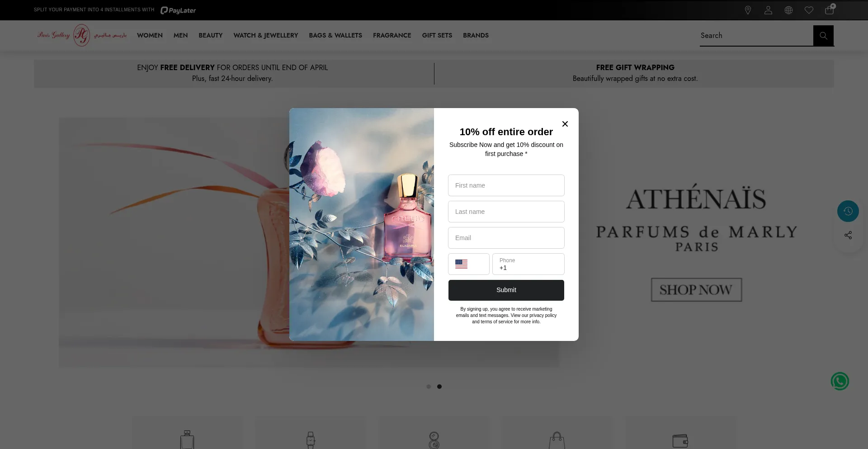
Task: Click the share icon on the side
Action: point(848,235)
